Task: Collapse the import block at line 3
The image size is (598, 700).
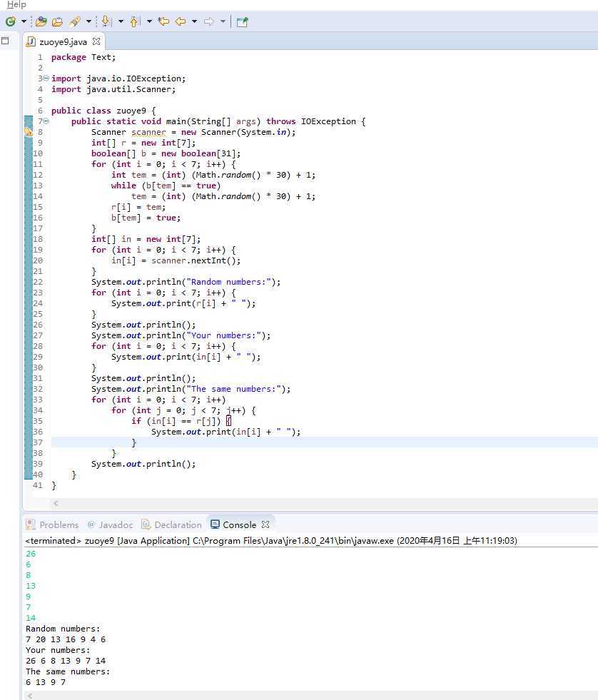Action: click(46, 78)
